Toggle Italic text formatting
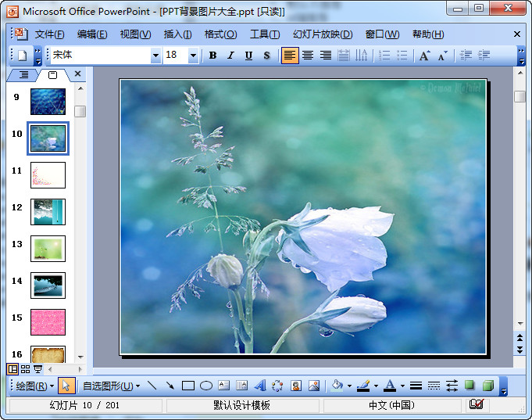Viewport: 532px width, 420px height. [x=230, y=56]
